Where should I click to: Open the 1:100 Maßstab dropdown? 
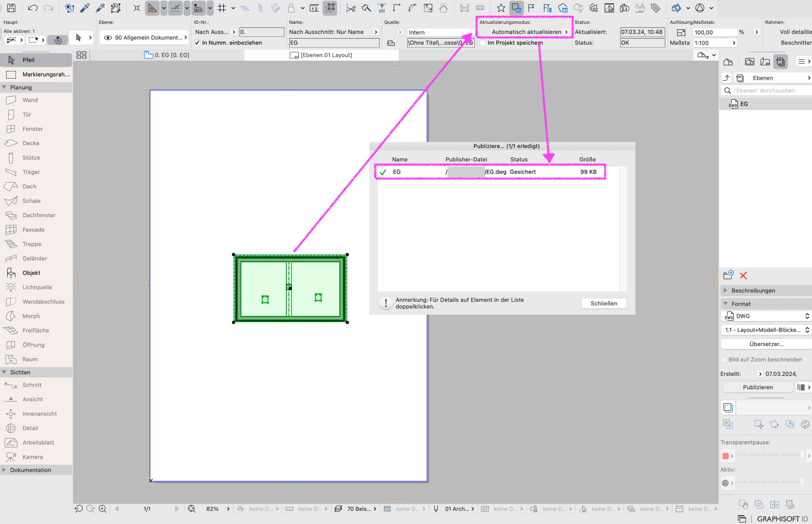click(715, 43)
